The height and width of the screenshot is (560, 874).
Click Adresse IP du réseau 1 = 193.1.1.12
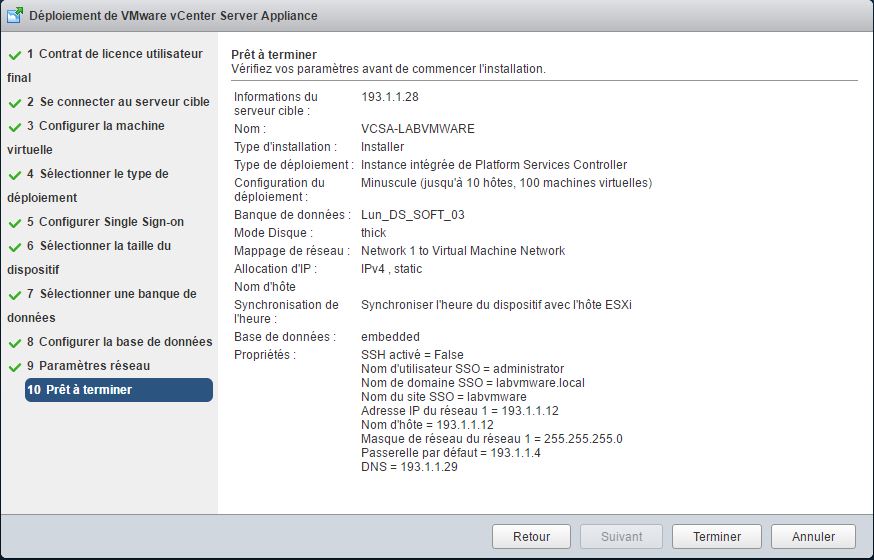pyautogui.click(x=459, y=411)
